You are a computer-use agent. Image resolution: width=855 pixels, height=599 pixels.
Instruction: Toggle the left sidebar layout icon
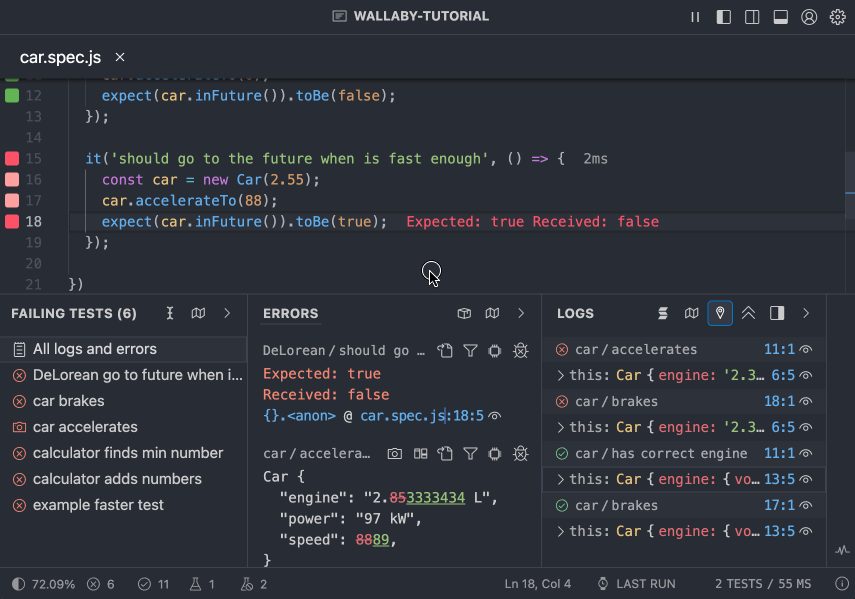pos(724,17)
